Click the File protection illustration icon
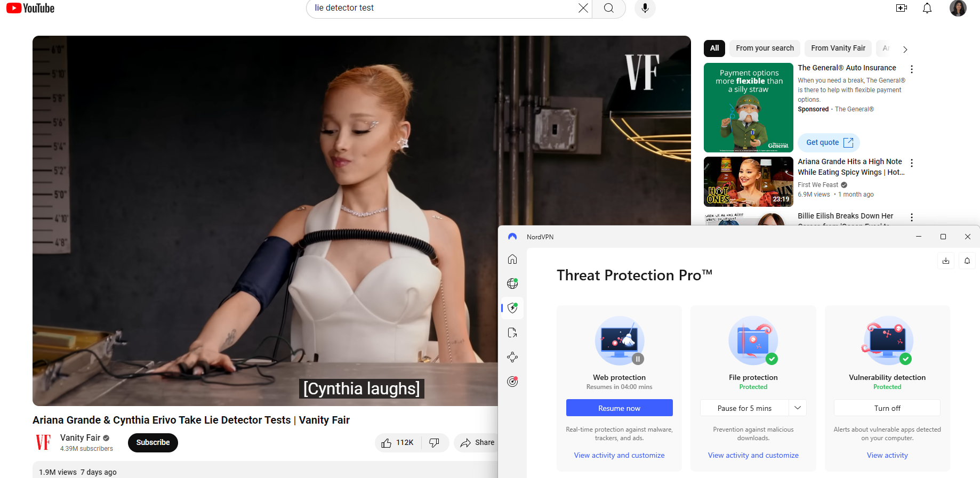 [753, 341]
